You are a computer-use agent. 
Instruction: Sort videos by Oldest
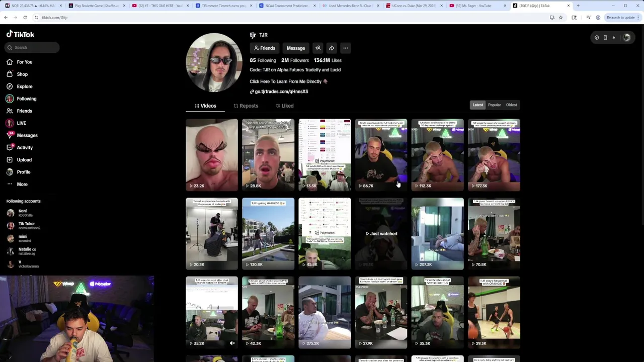coord(511,105)
